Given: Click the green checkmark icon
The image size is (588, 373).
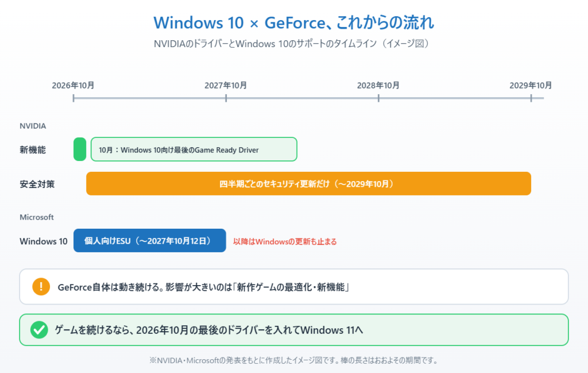Looking at the screenshot, I should click(39, 330).
